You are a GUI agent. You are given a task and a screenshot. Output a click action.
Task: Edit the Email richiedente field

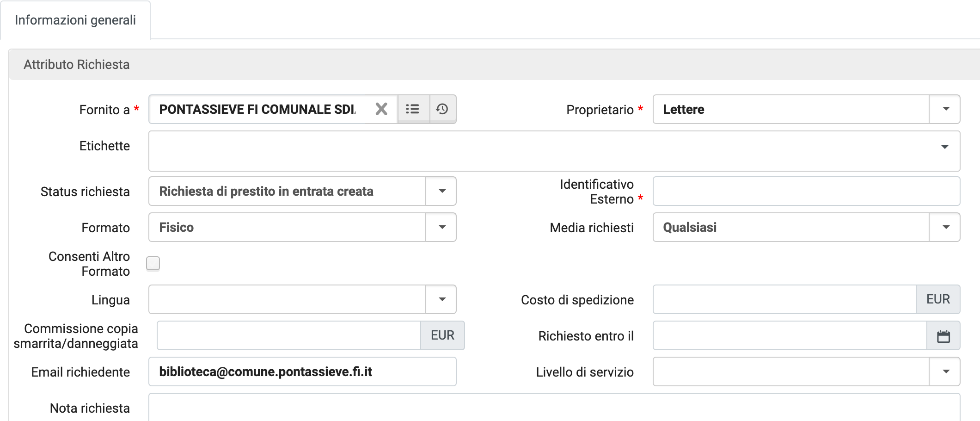[302, 371]
